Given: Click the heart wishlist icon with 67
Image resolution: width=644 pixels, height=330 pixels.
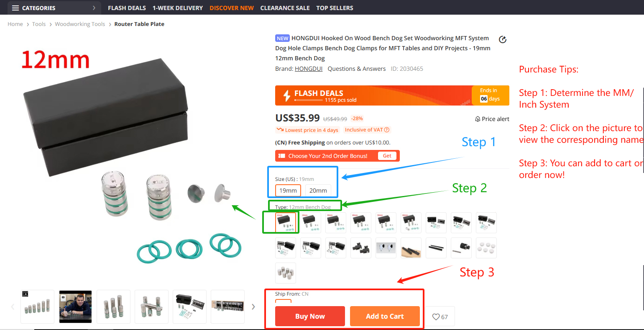Looking at the screenshot, I should 436,317.
